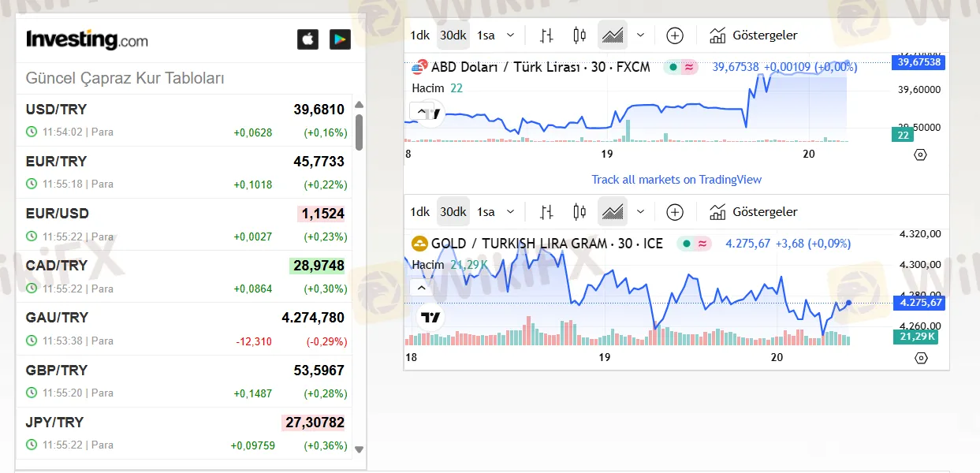The width and height of the screenshot is (980, 473).
Task: Select the 30dk interval on the gold chart
Action: pyautogui.click(x=453, y=211)
